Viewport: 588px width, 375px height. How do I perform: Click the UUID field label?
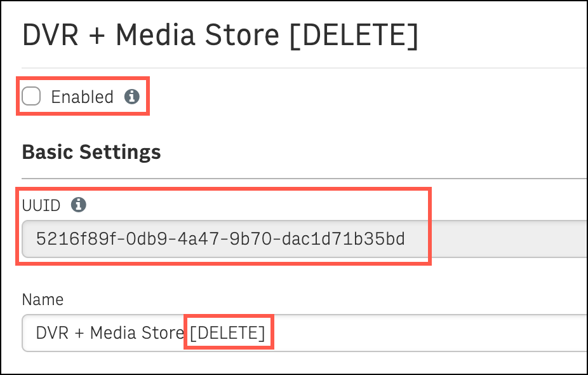[x=41, y=205]
